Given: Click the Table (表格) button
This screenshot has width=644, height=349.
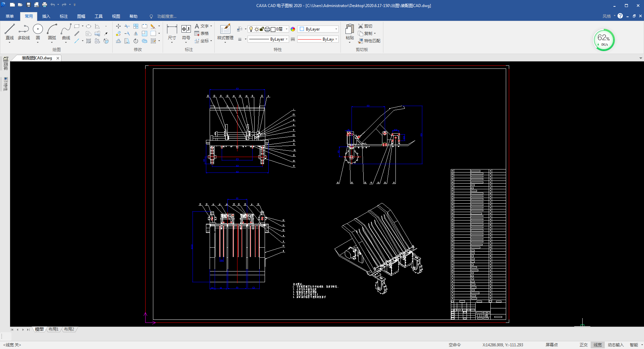Looking at the screenshot, I should 202,34.
